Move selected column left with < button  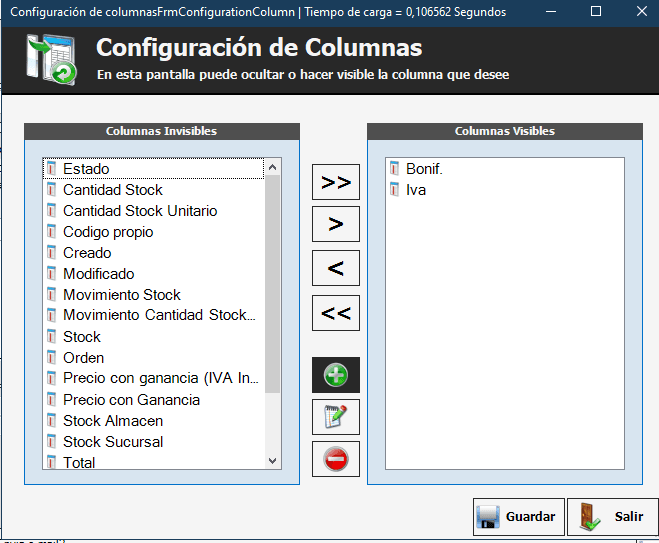pos(336,268)
